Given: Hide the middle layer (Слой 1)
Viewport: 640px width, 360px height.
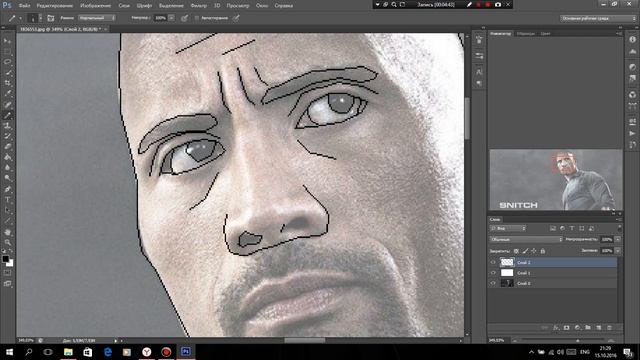Looking at the screenshot, I should coord(493,273).
